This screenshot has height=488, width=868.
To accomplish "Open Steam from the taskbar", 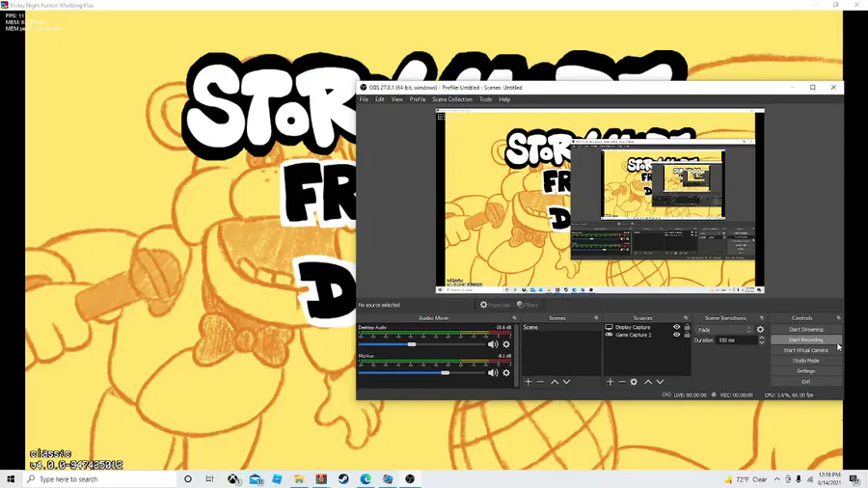I will pyautogui.click(x=343, y=479).
